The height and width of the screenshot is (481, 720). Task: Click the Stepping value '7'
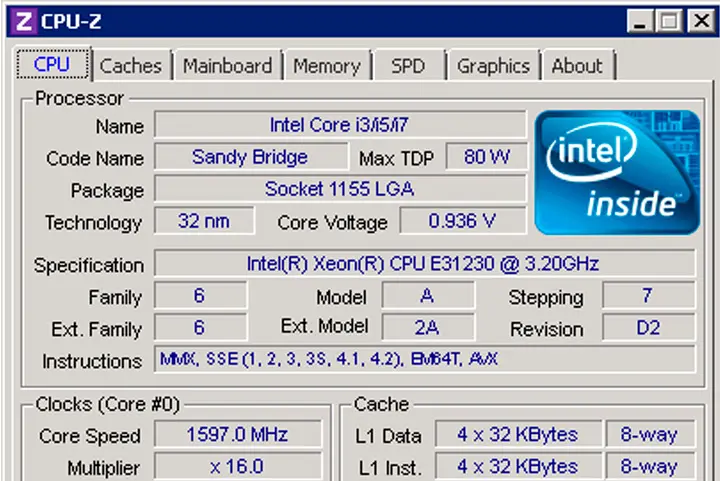point(648,296)
